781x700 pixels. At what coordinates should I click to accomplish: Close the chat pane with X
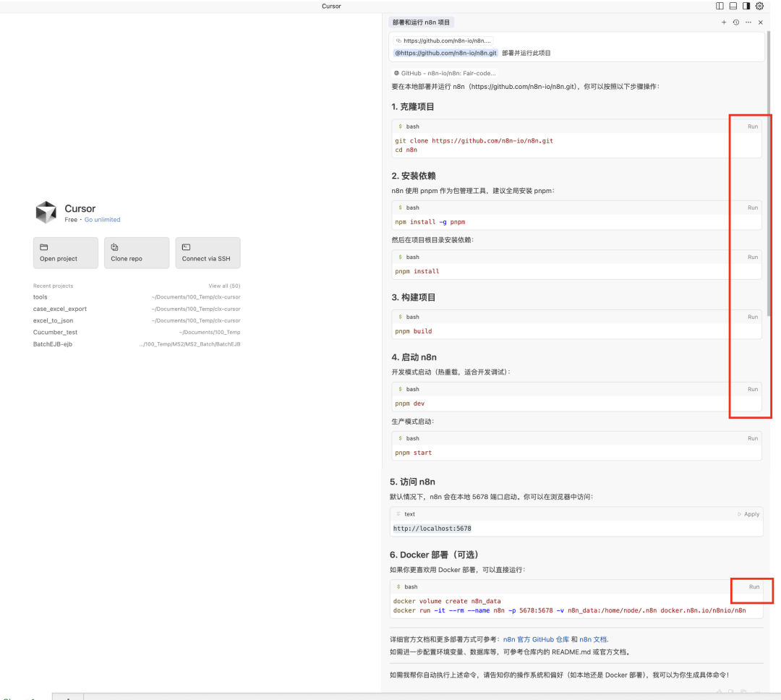(x=761, y=22)
